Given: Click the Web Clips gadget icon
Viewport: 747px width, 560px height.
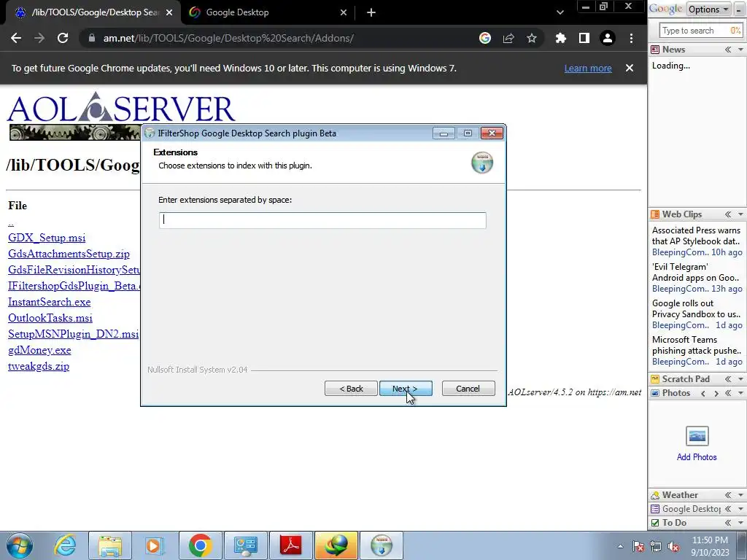Looking at the screenshot, I should tap(655, 214).
